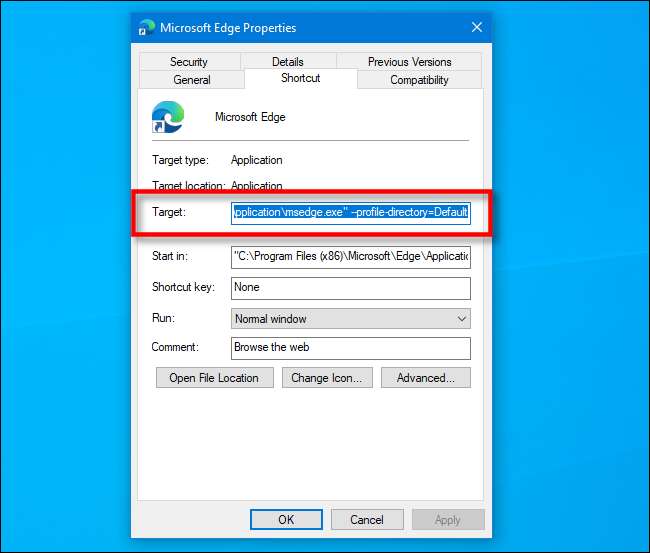
Task: Click the Microsoft Edge name text
Action: [250, 117]
